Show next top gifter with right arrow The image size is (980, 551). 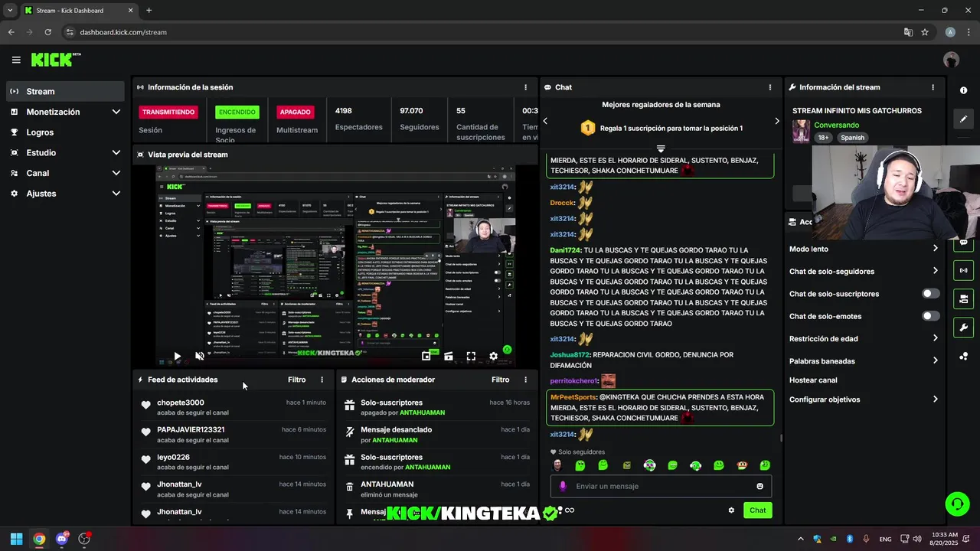776,121
